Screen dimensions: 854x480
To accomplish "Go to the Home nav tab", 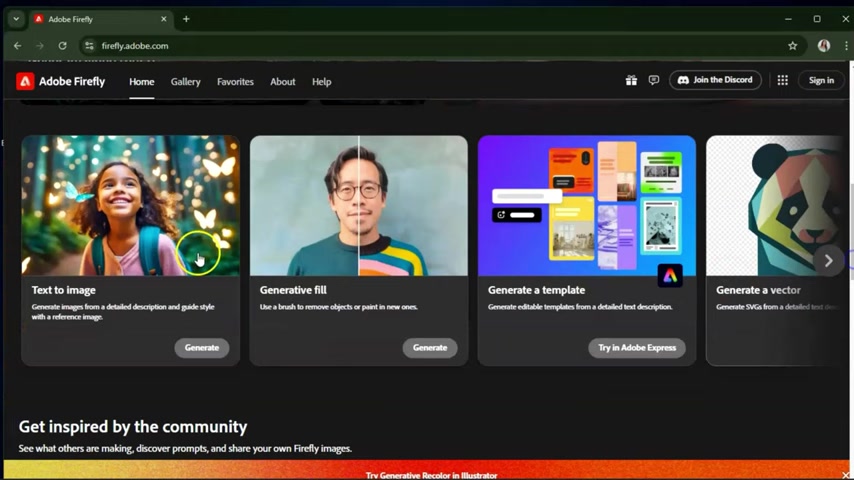I will 142,82.
